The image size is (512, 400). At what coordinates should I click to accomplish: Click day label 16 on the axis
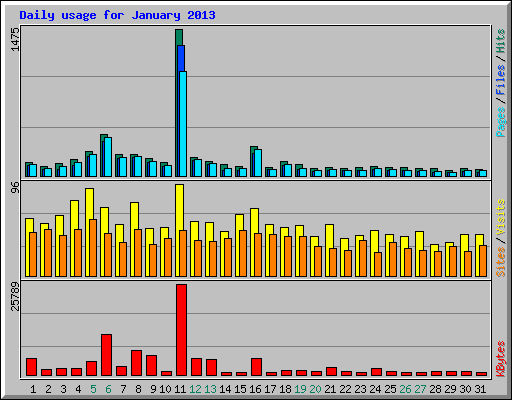(255, 389)
